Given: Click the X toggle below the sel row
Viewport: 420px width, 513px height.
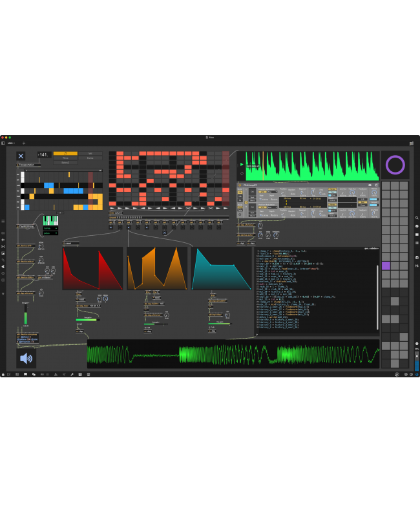Looking at the screenshot, I should pos(165,233).
